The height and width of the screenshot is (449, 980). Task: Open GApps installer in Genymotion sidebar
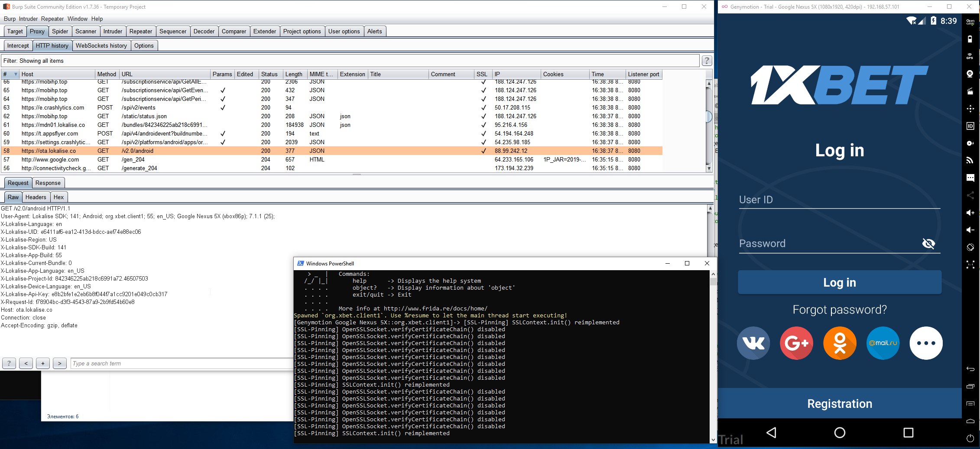point(970,22)
